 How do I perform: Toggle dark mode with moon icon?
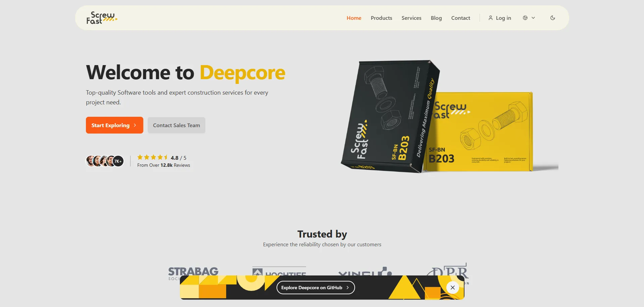(553, 18)
